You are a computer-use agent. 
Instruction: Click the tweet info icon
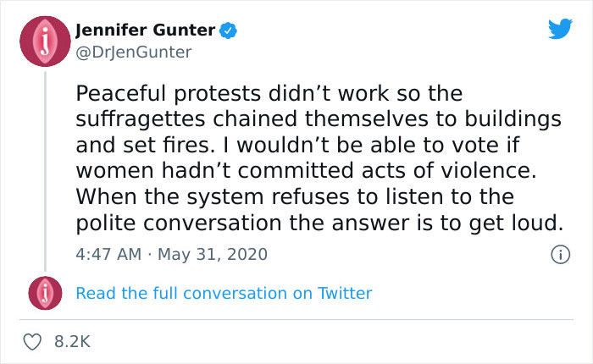559,253
